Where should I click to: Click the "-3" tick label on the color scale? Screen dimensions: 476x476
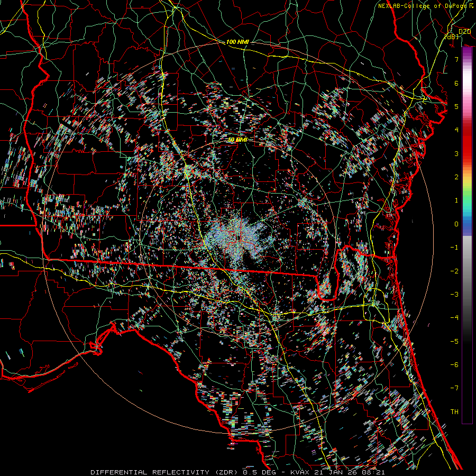pos(454,294)
